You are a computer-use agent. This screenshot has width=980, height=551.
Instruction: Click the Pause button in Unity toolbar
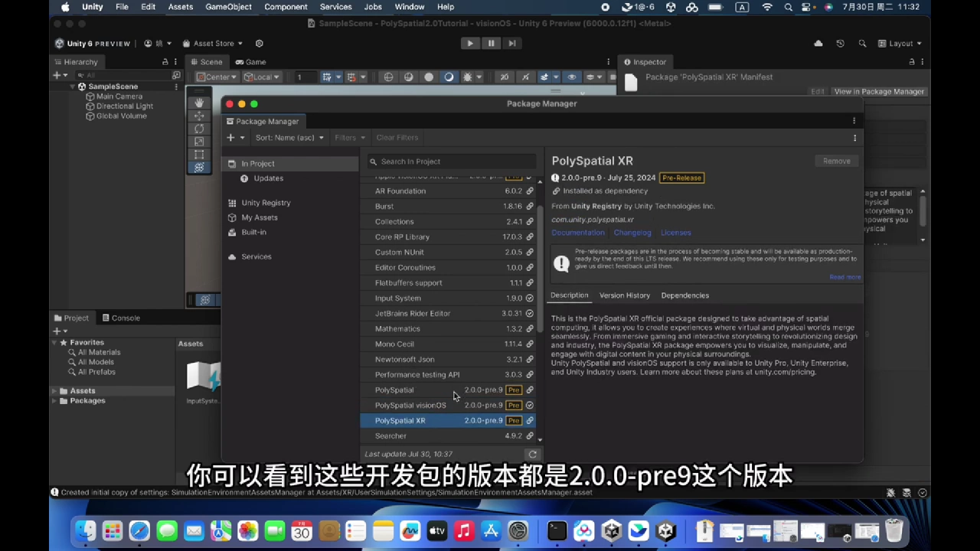point(491,44)
